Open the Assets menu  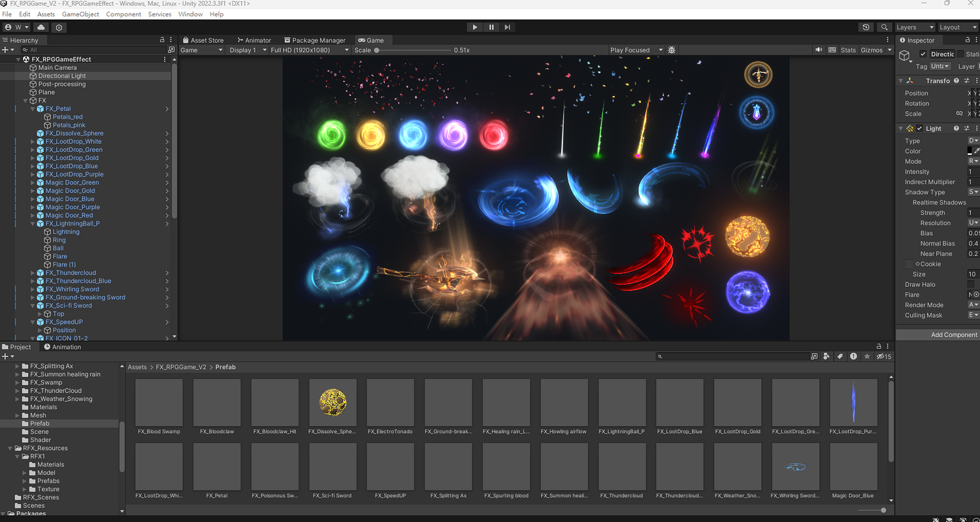coord(46,14)
